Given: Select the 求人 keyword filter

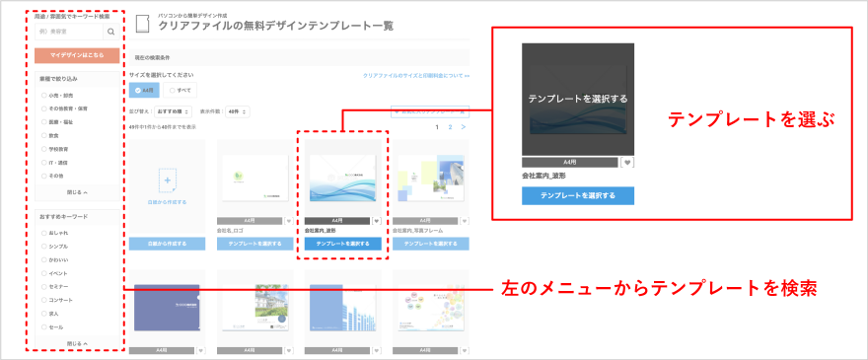Looking at the screenshot, I should pos(43,314).
